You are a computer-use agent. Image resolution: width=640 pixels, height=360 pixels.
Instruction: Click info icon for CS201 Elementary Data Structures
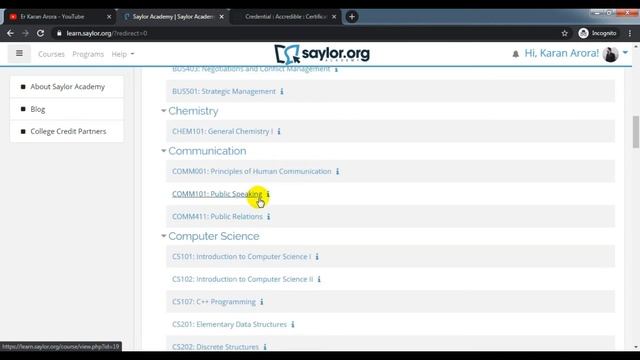293,324
